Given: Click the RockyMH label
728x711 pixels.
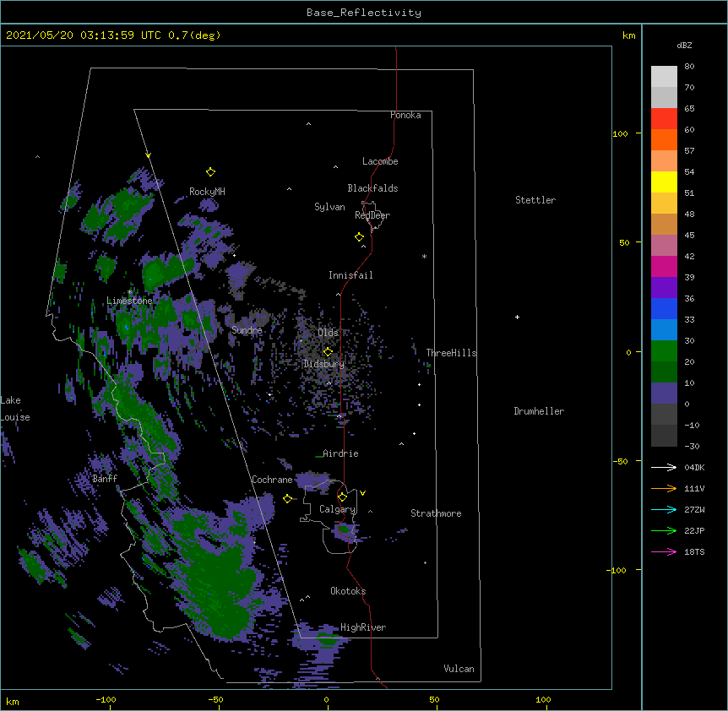Looking at the screenshot, I should click(207, 191).
